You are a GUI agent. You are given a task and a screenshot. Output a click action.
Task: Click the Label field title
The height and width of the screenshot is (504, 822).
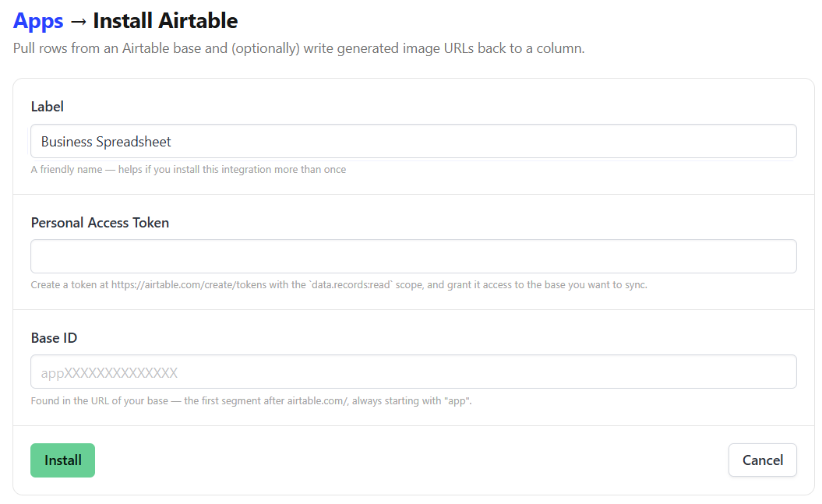48,107
